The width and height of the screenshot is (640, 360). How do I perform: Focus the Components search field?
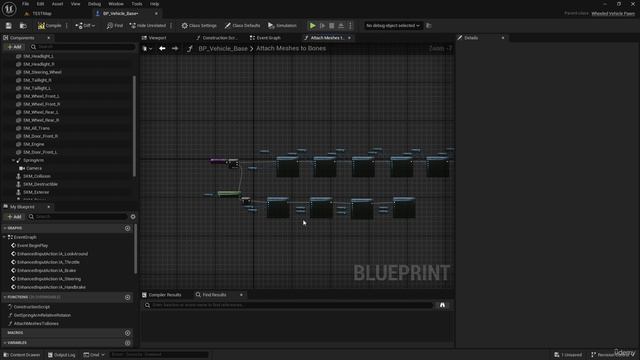click(x=82, y=47)
